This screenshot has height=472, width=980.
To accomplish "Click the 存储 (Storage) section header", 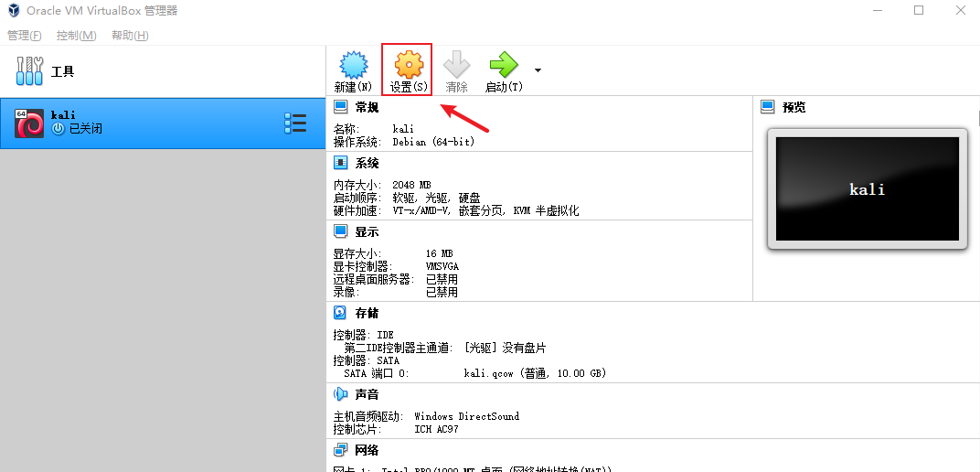I will pos(367,313).
